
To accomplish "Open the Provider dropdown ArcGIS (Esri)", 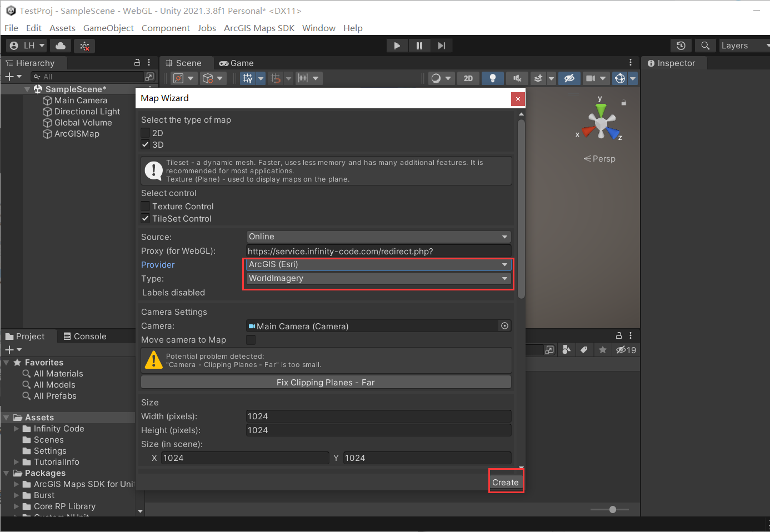I will 378,264.
